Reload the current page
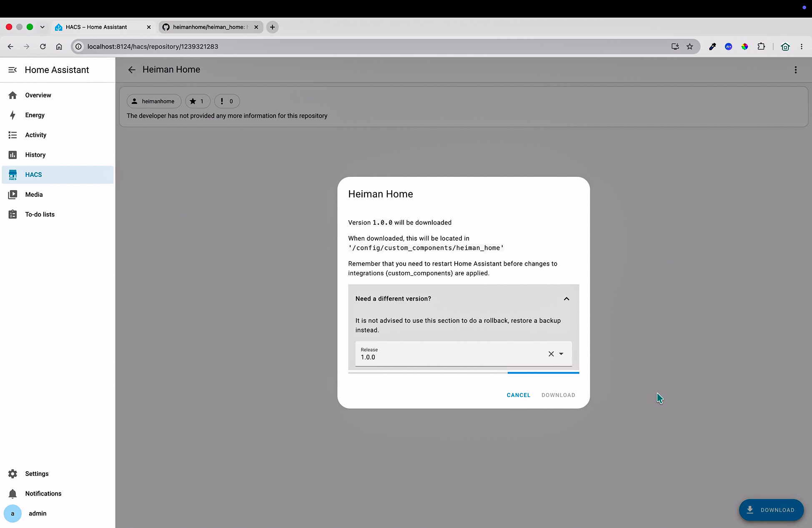 [43, 47]
